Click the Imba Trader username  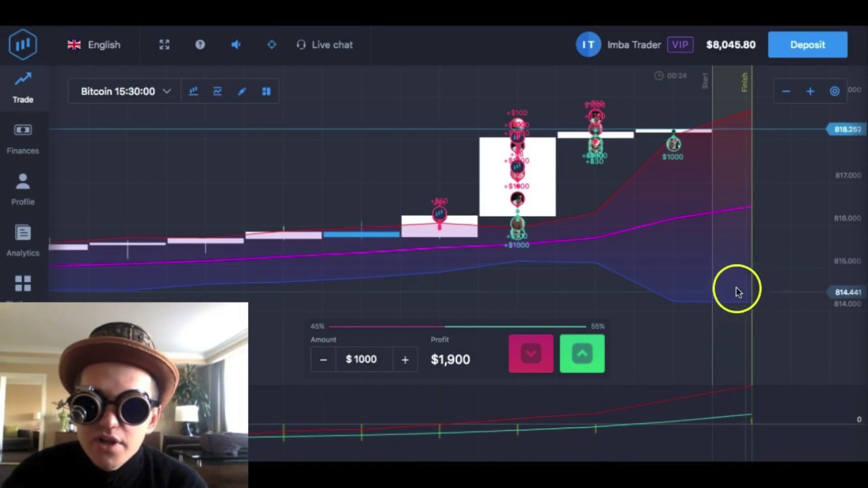(634, 45)
